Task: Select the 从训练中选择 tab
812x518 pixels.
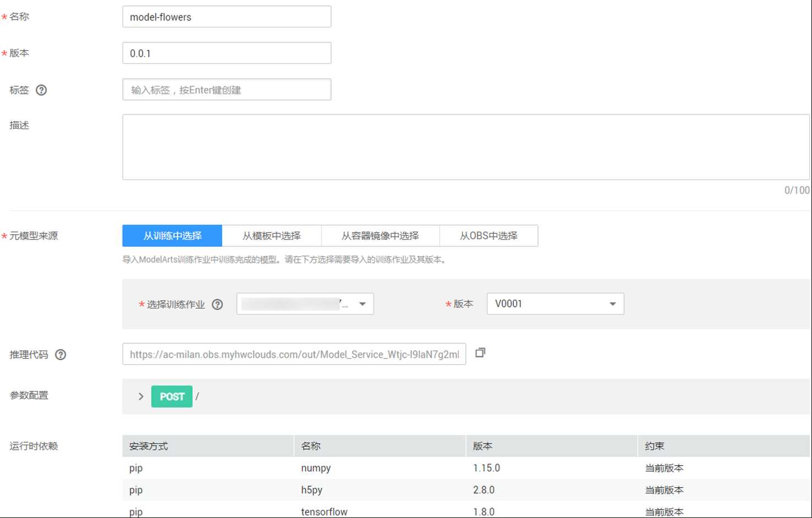Action: [172, 236]
